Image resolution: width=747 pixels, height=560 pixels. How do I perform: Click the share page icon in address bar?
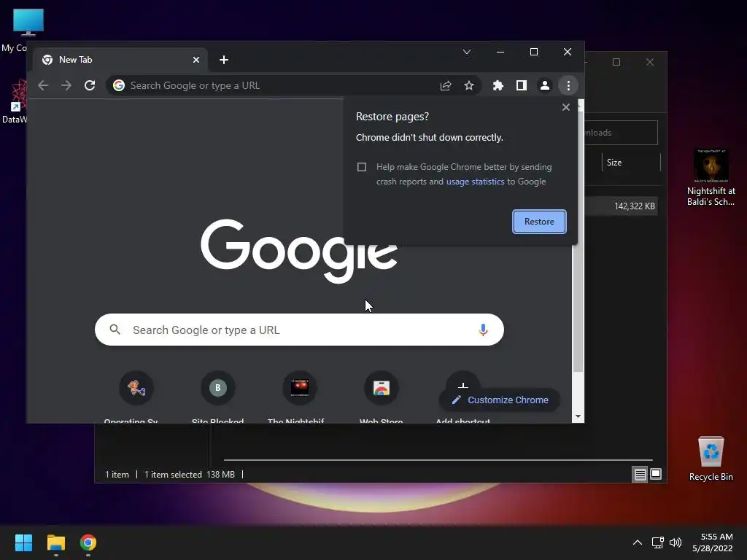tap(446, 85)
